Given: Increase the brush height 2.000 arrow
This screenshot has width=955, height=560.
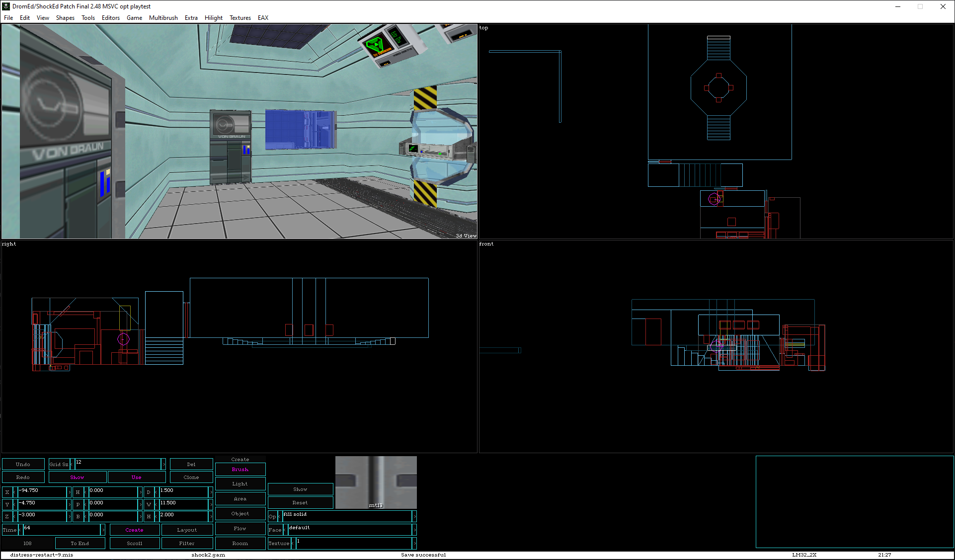Looking at the screenshot, I should (211, 517).
